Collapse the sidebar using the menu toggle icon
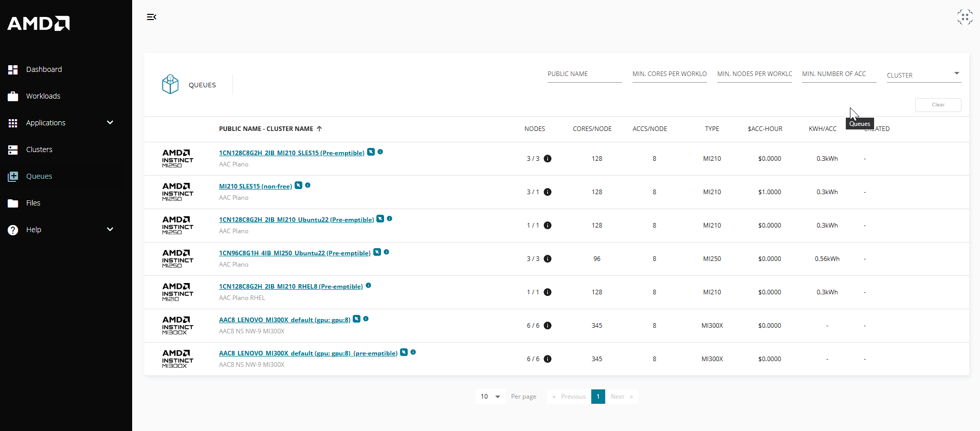Viewport: 980px width, 431px height. [151, 17]
